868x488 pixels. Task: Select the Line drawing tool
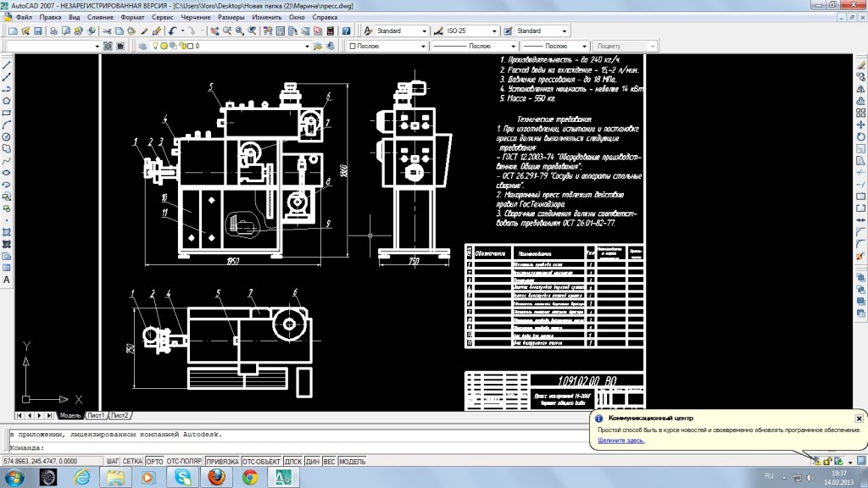coord(7,65)
